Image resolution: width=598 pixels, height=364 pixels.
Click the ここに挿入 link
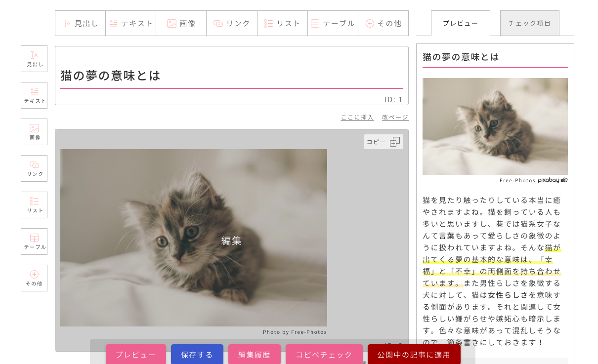[x=357, y=117]
